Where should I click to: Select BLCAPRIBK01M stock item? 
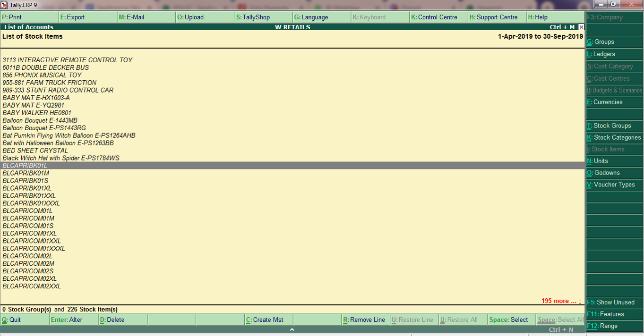26,173
